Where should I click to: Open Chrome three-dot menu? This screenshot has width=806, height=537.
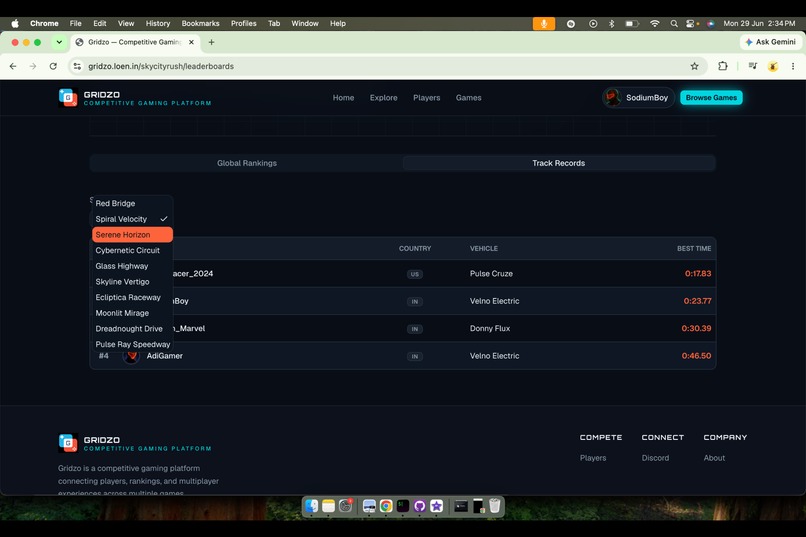(793, 66)
